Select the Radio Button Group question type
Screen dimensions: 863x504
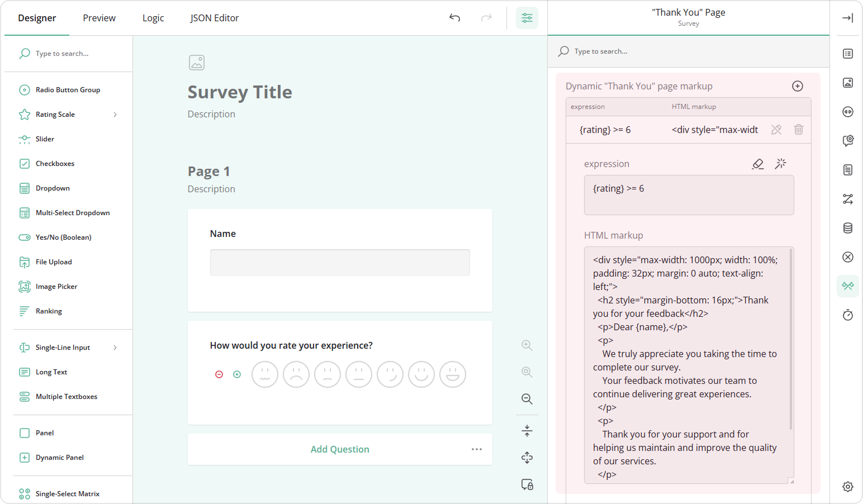68,89
